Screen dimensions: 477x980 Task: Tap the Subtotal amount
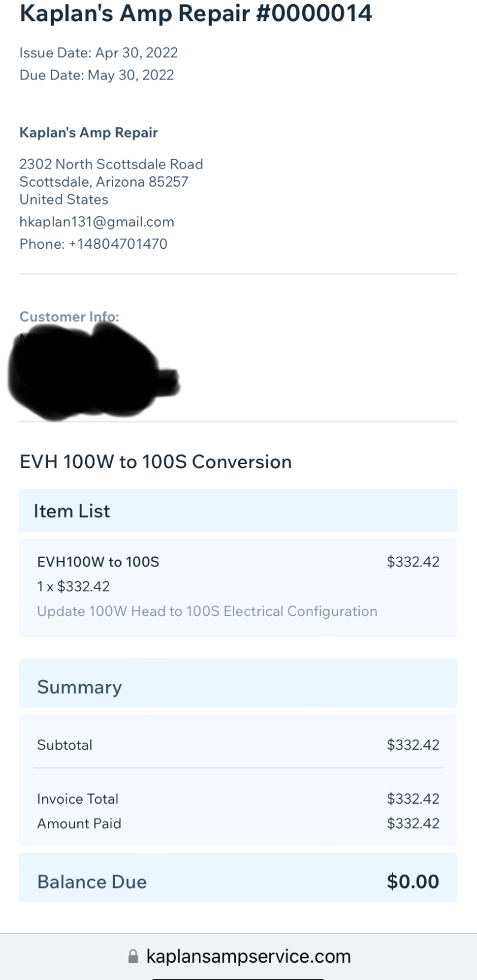[413, 745]
